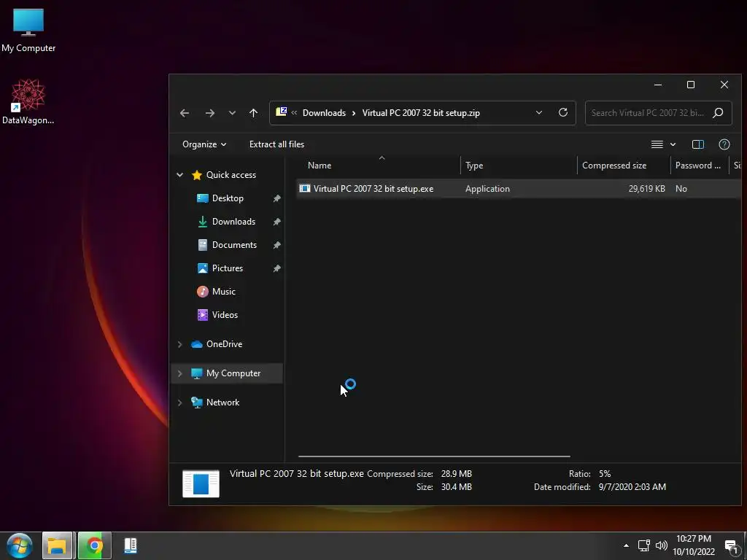Click the setup.exe file icon in list
The image size is (747, 560).
pos(305,189)
